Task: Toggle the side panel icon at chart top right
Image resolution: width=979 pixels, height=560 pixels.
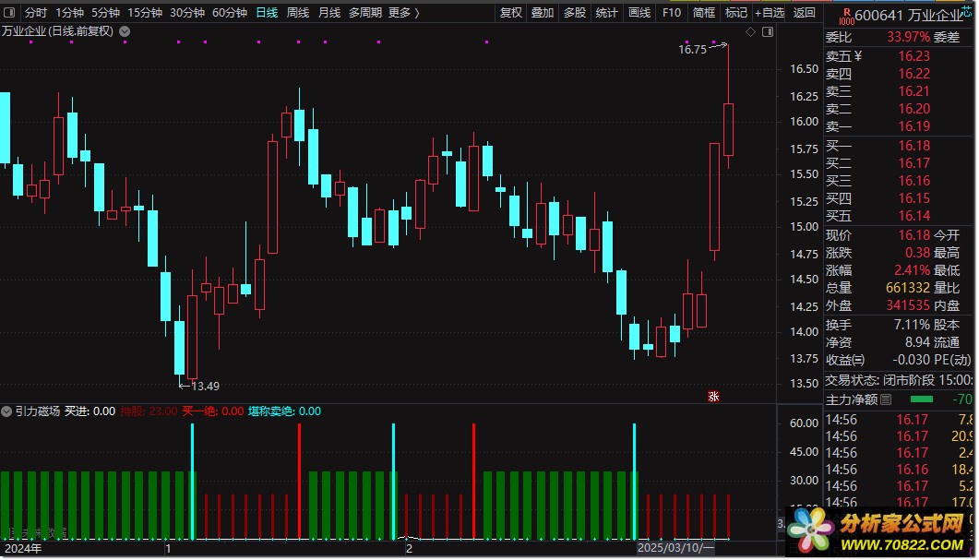Action: [x=768, y=31]
